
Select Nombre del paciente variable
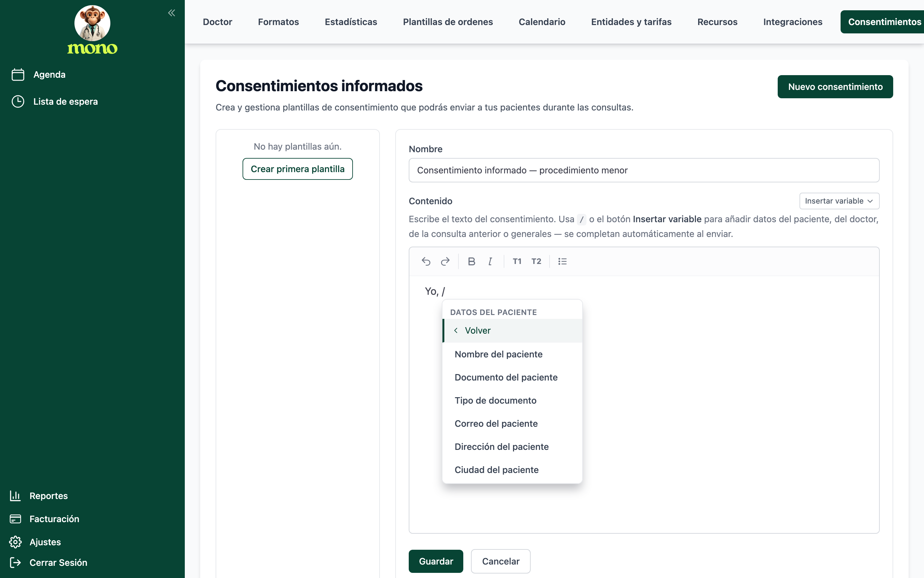click(x=512, y=355)
